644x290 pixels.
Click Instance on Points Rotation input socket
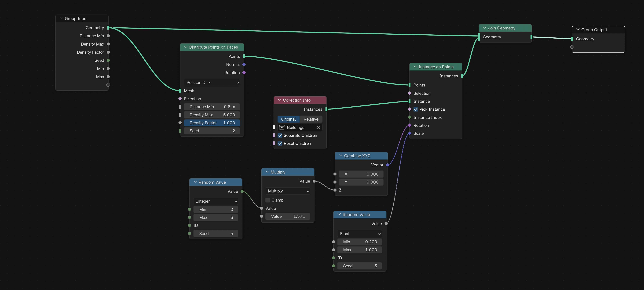[410, 125]
